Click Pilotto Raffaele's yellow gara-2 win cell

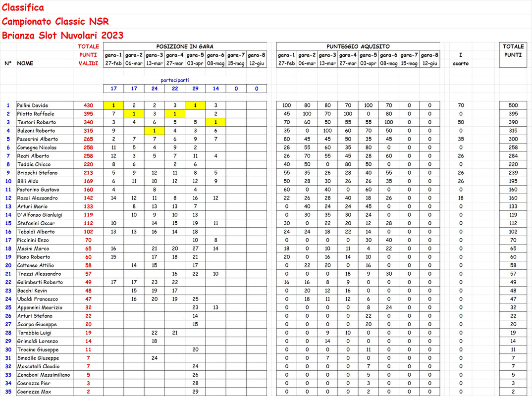[x=134, y=114]
